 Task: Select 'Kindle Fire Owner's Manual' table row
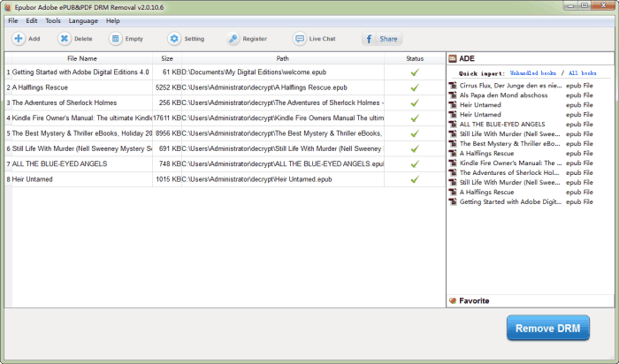pyautogui.click(x=225, y=118)
